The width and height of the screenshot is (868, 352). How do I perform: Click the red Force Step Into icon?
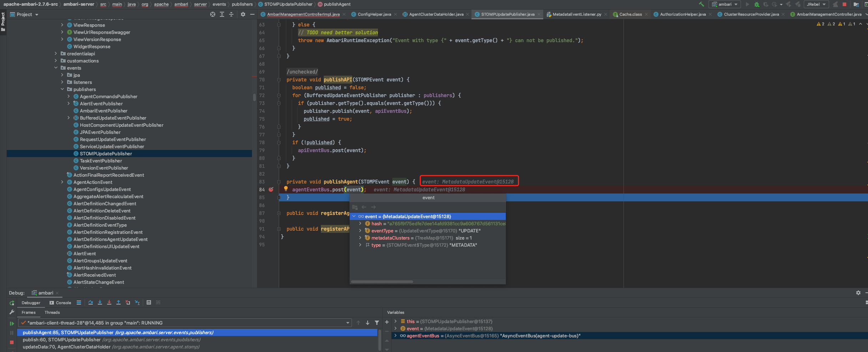(109, 302)
